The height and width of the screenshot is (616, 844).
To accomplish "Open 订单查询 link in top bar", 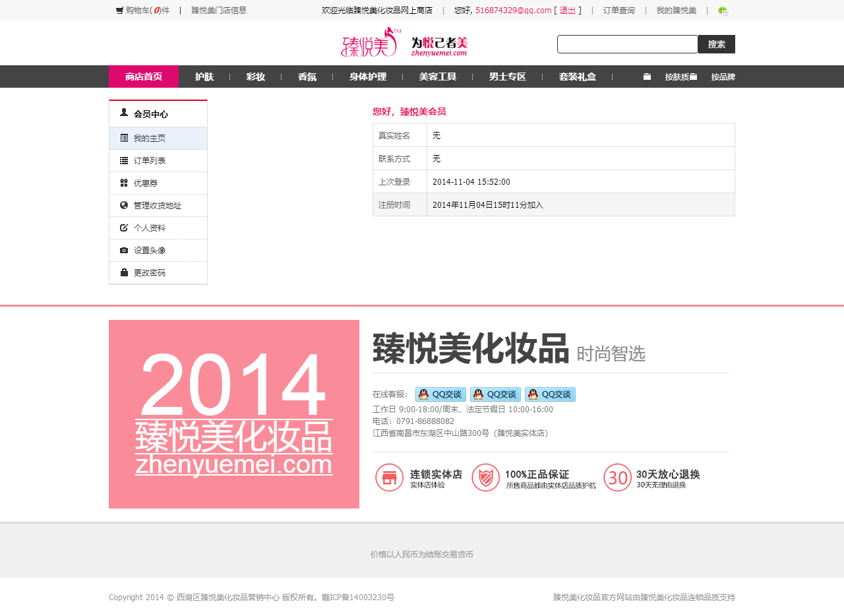I will pyautogui.click(x=619, y=11).
